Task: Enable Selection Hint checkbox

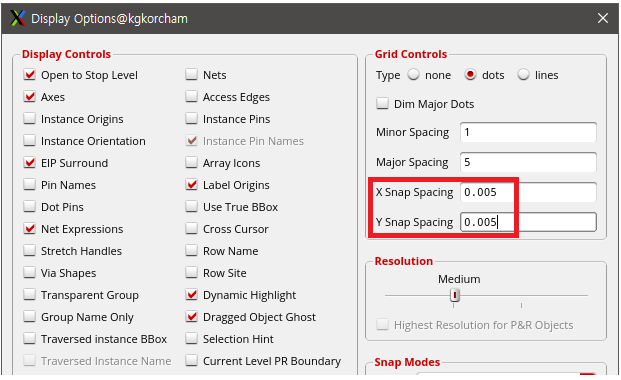Action: click(192, 338)
